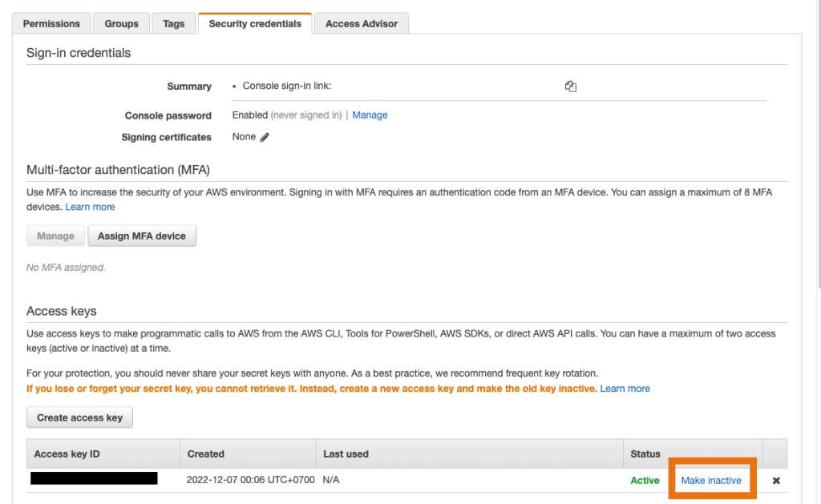Click the Created column header

click(206, 454)
